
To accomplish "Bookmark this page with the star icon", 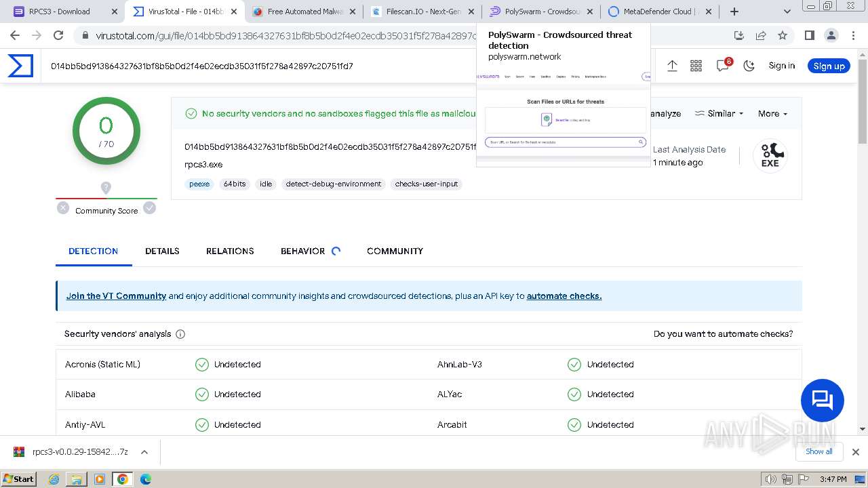I will tap(783, 35).
